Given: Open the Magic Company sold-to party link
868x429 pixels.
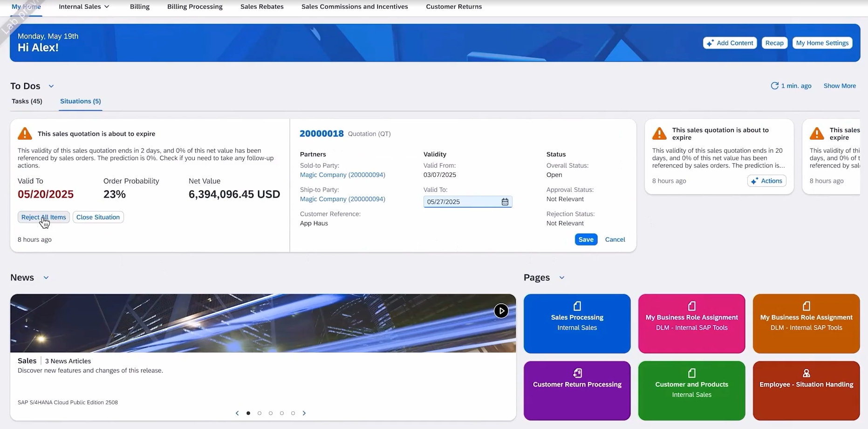Looking at the screenshot, I should point(342,175).
